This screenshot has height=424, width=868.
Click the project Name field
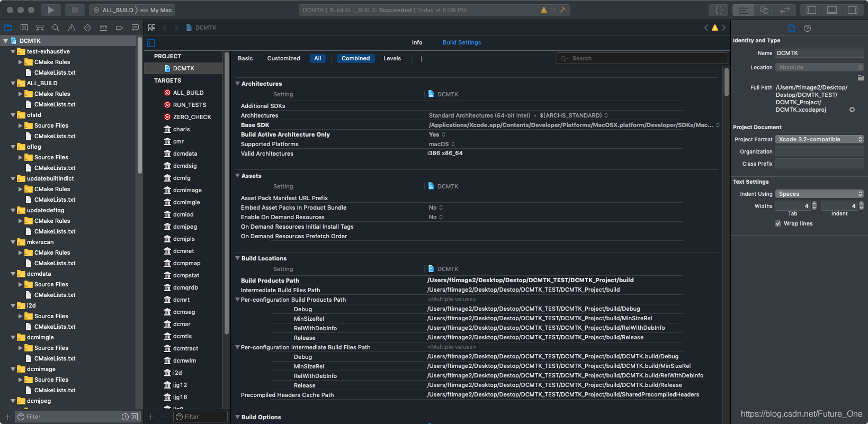(820, 53)
